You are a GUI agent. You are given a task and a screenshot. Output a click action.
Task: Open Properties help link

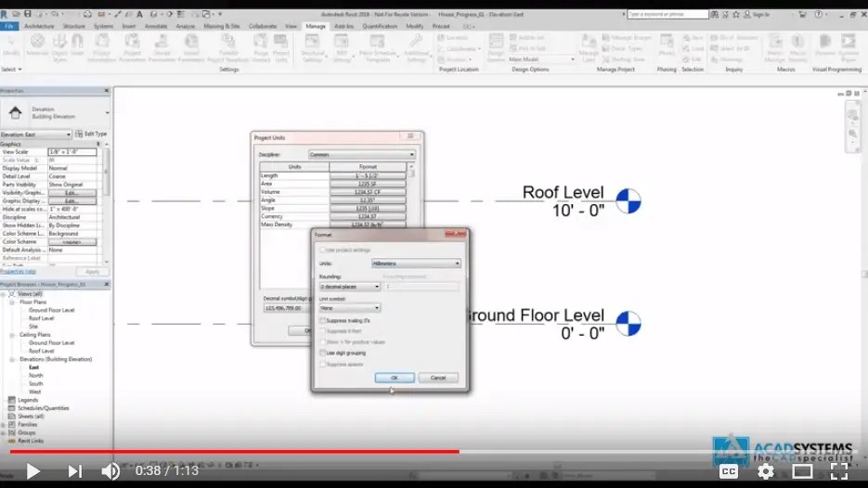[x=19, y=271]
